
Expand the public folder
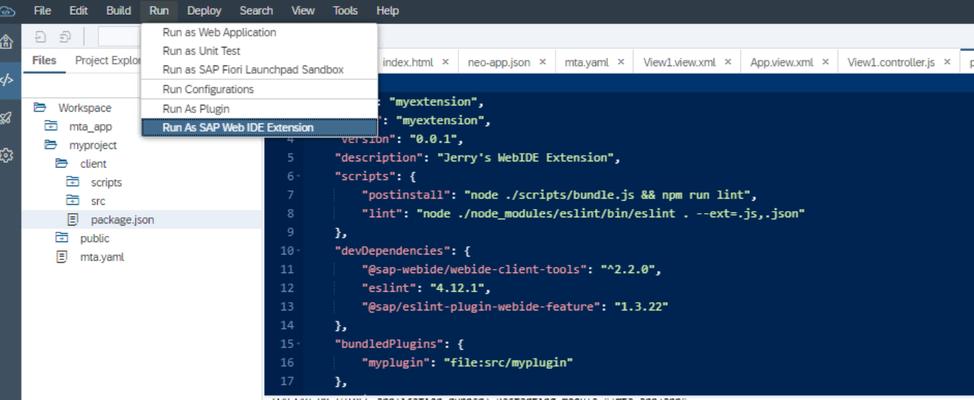[x=61, y=238]
